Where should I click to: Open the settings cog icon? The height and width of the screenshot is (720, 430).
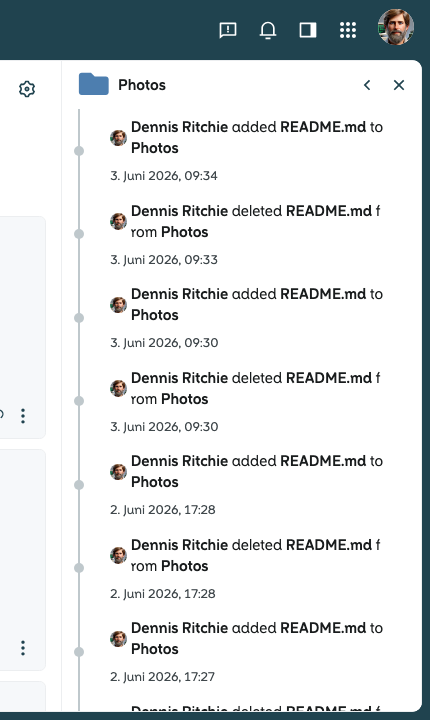(x=27, y=89)
